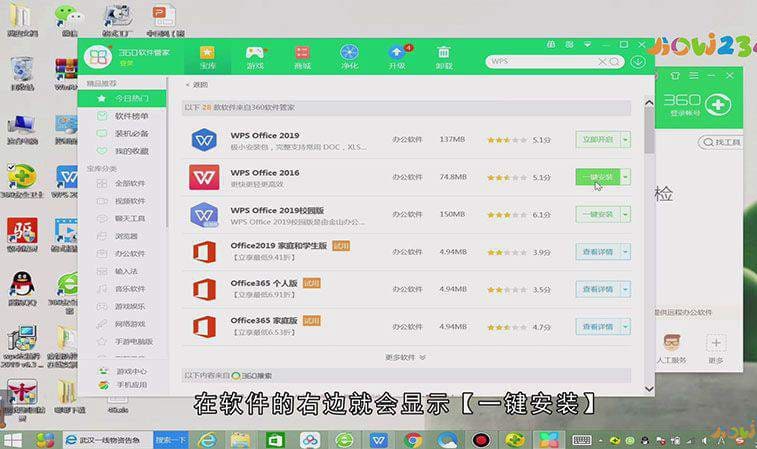Clear the search box with the X icon
Viewport: 757px width, 449px height.
(x=602, y=61)
